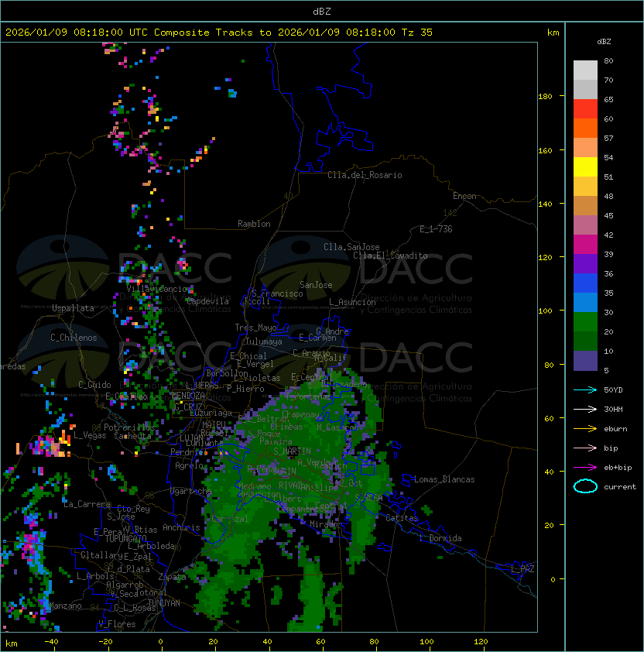Click the 'Carrizal' map label

(x=230, y=519)
